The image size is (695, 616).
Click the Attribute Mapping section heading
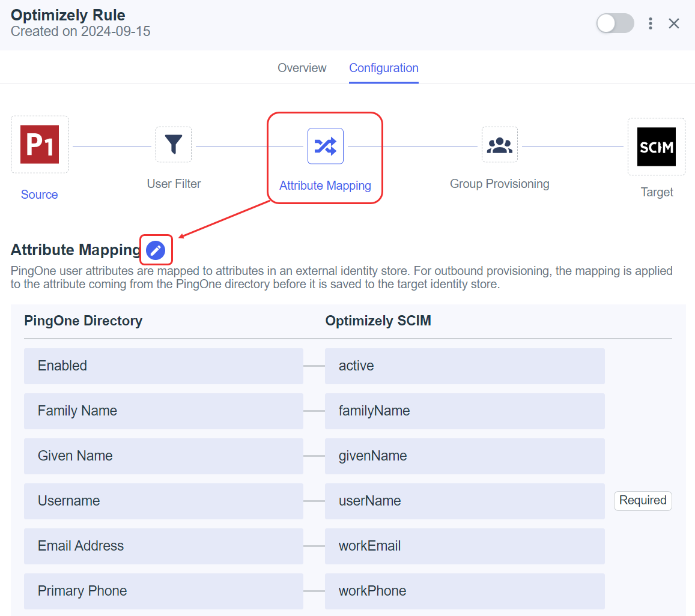click(x=75, y=250)
